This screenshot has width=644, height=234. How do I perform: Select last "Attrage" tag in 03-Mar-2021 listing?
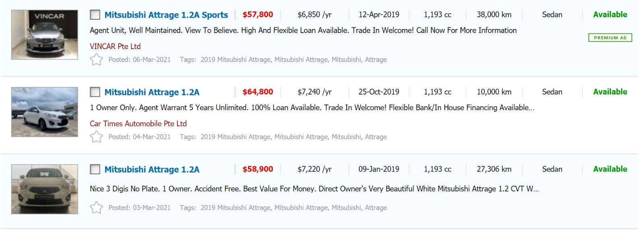tap(376, 207)
